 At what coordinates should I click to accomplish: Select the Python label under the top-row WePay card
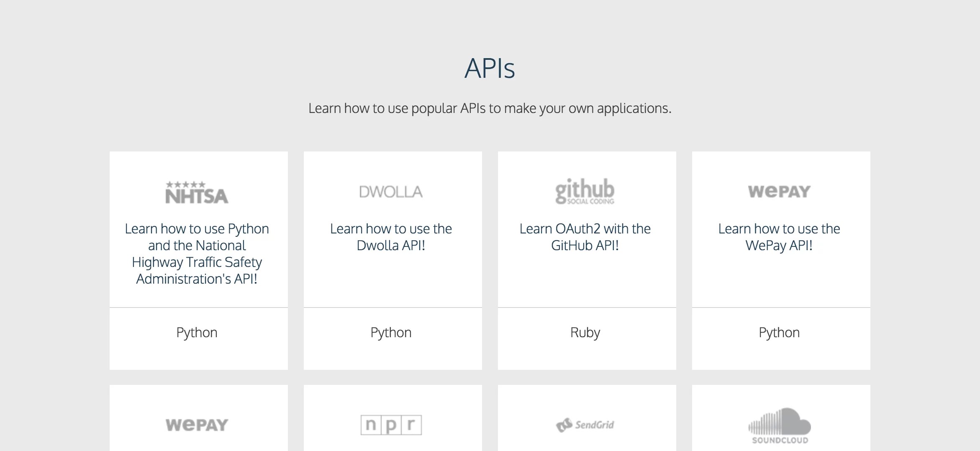[779, 333]
